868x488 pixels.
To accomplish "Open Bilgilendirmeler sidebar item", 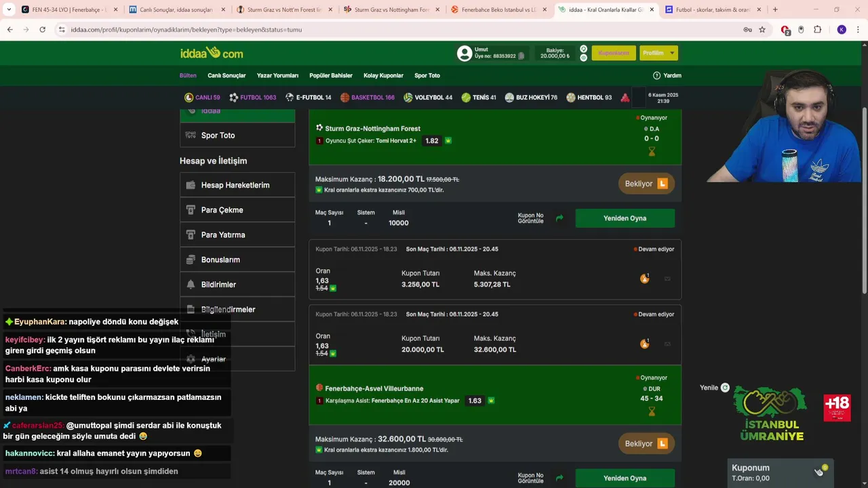I will (x=237, y=309).
